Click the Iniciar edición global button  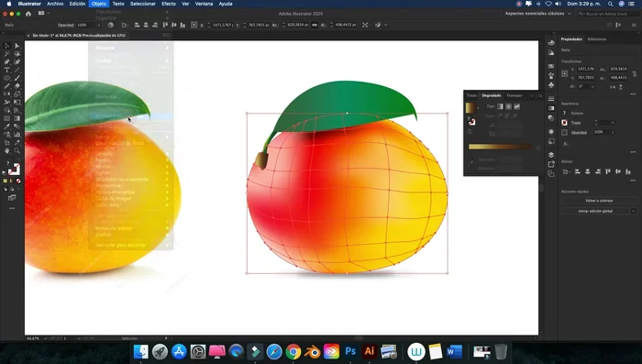point(595,211)
